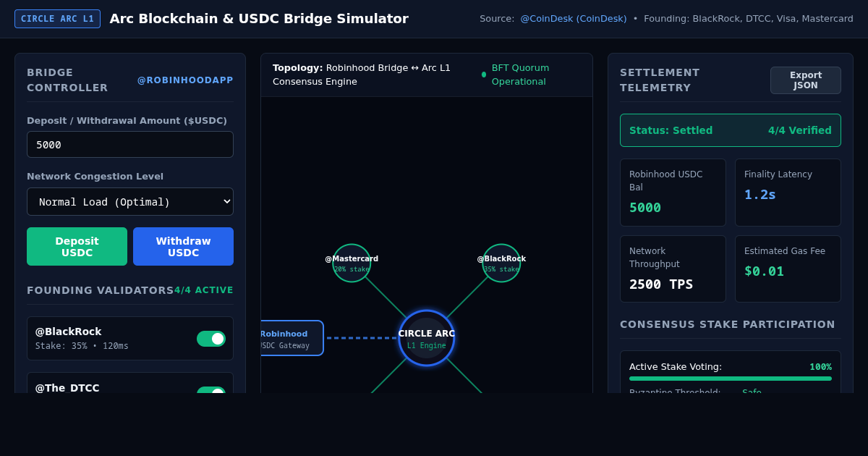Toggle the @BlackRock validator switch

(211, 339)
